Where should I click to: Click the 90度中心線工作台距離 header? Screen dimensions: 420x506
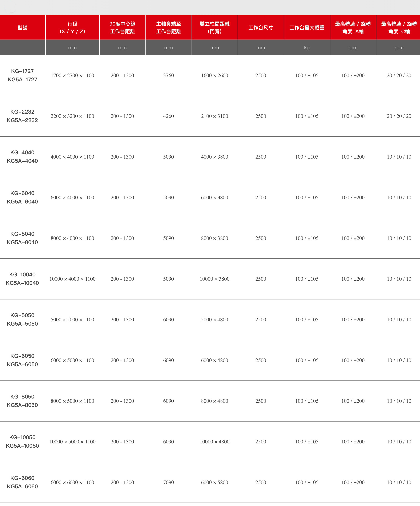tap(122, 28)
